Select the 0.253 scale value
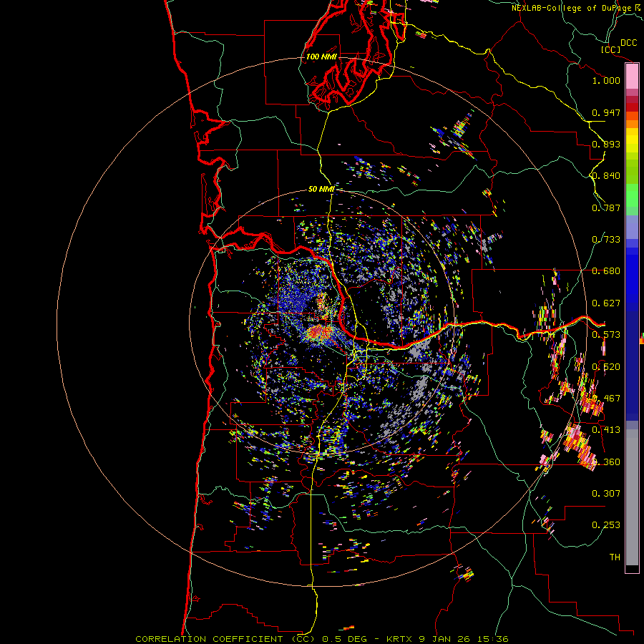This screenshot has height=644, width=644. pyautogui.click(x=606, y=525)
